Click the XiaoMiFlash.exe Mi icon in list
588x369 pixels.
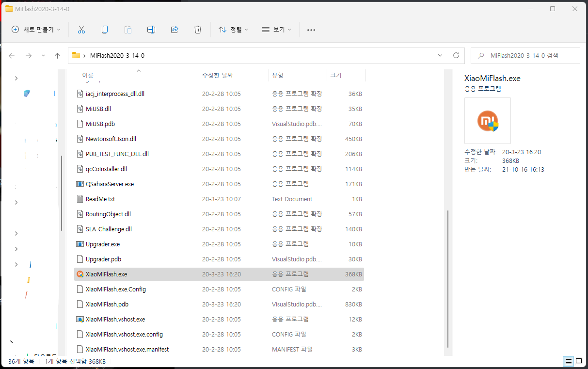[80, 274]
